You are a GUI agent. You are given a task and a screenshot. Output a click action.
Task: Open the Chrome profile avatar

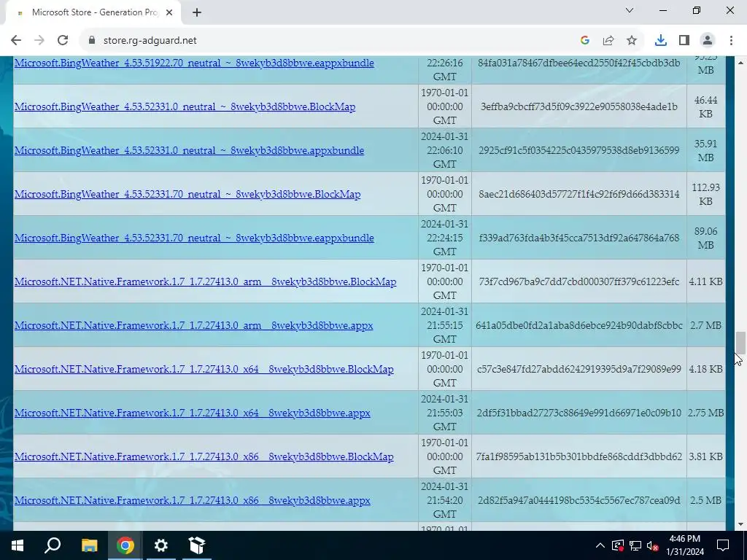(708, 41)
